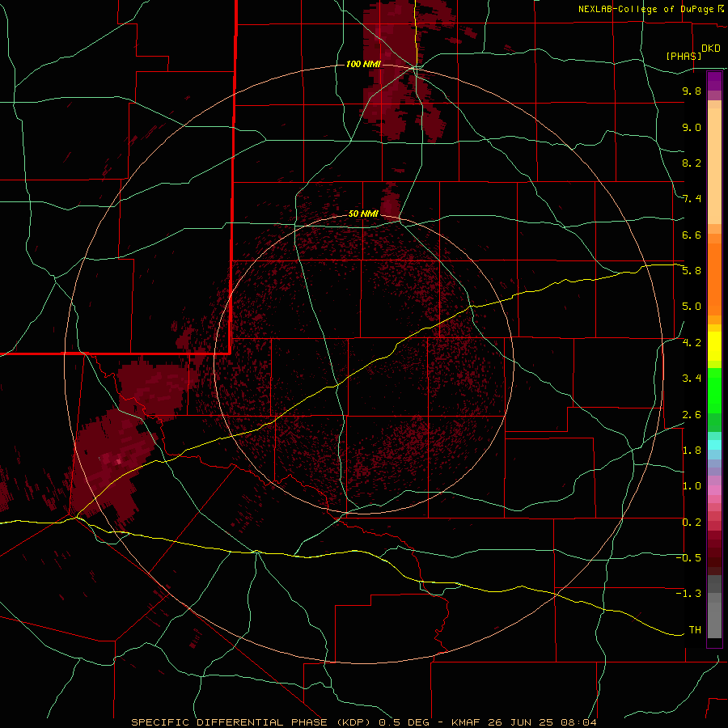Click the Specific Differential Phase (KDP) caption
The width and height of the screenshot is (728, 728).
252,722
